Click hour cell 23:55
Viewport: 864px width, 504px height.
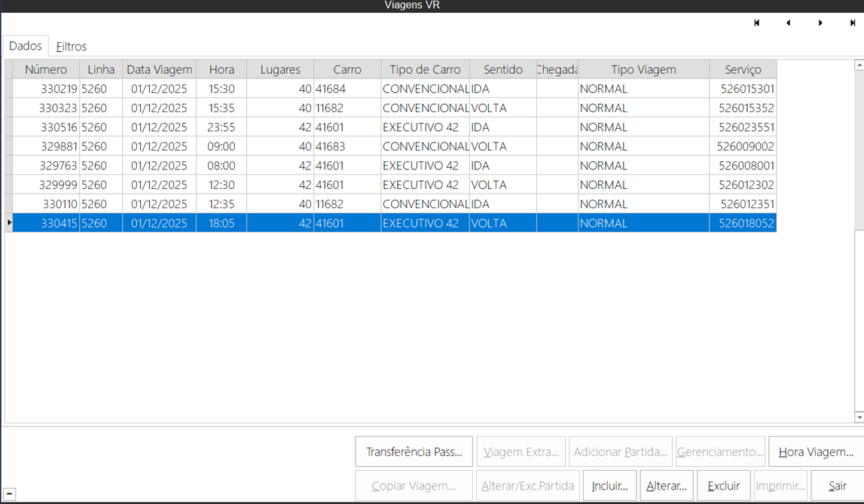221,127
